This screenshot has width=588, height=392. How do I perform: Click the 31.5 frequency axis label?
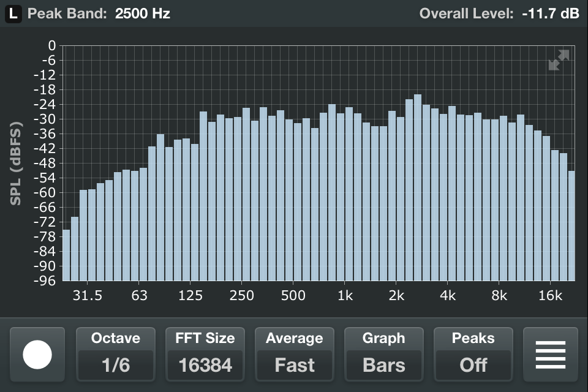point(88,296)
